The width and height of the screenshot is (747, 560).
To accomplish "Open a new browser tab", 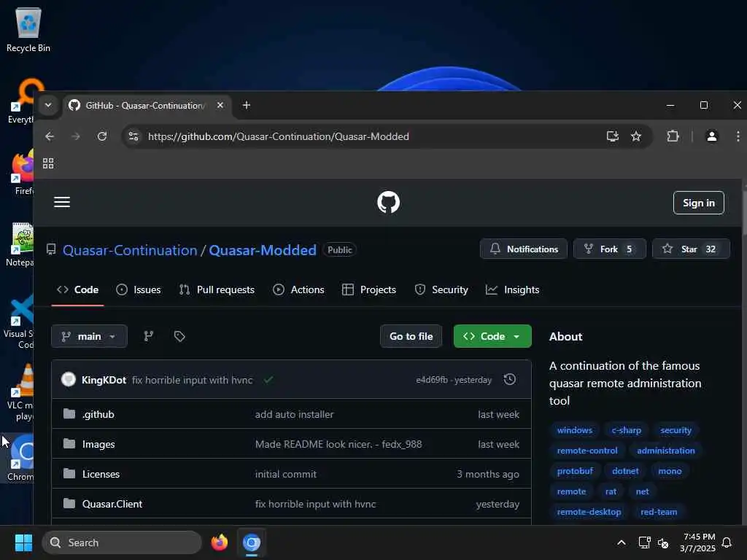I will coord(247,105).
